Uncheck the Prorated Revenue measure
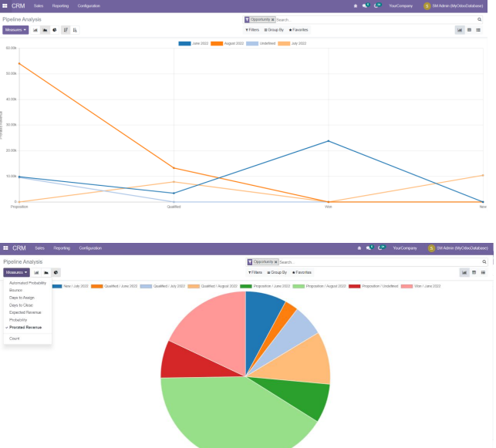496x448 pixels. tap(25, 327)
